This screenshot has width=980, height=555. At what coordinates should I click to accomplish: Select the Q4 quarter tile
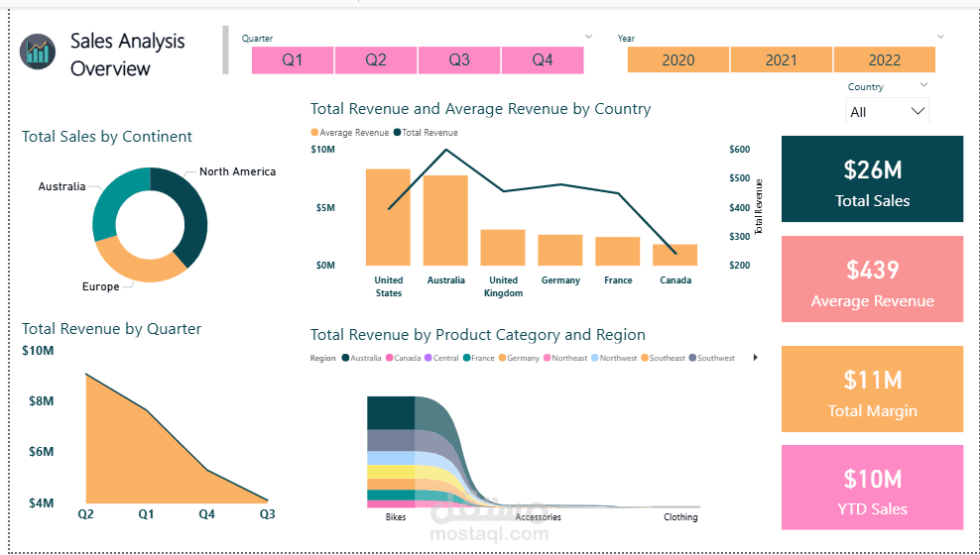pyautogui.click(x=543, y=59)
